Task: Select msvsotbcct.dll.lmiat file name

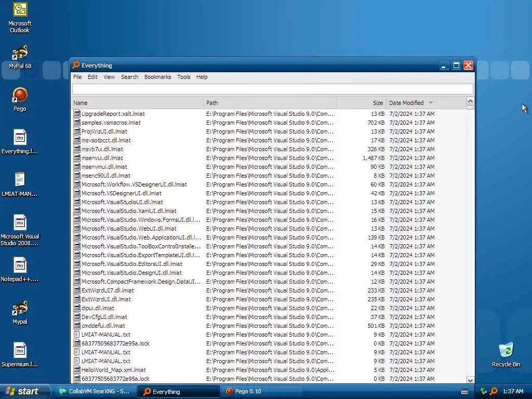Action: [x=106, y=140]
